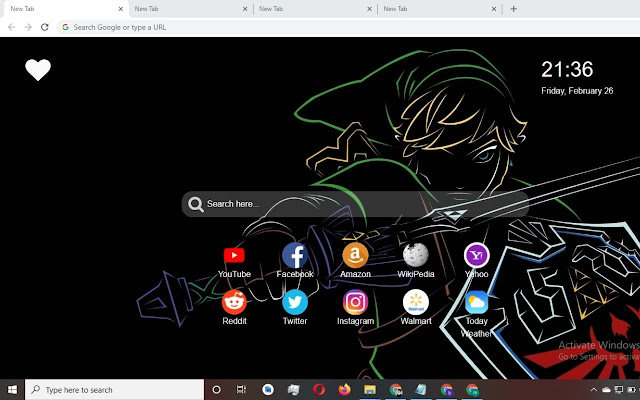Open a new tab with the plus button

513,9
